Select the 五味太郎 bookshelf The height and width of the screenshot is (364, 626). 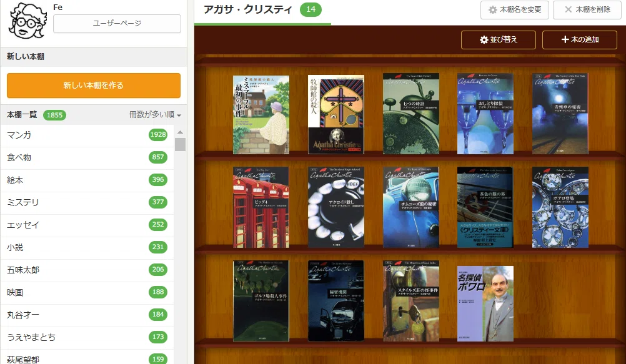[x=87, y=270]
